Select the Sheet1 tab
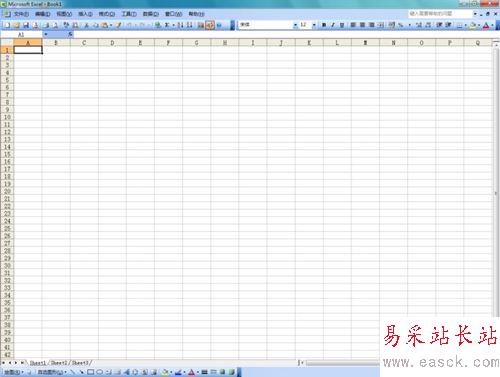 [x=38, y=363]
